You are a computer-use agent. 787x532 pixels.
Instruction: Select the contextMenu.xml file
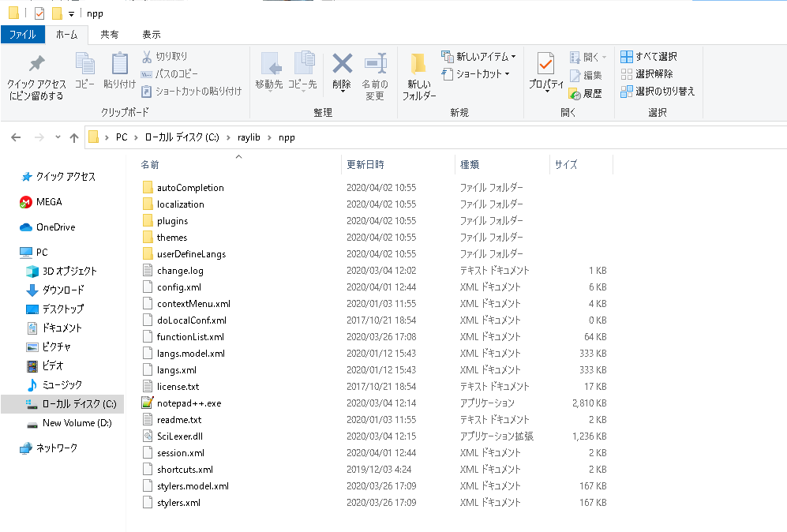point(186,304)
